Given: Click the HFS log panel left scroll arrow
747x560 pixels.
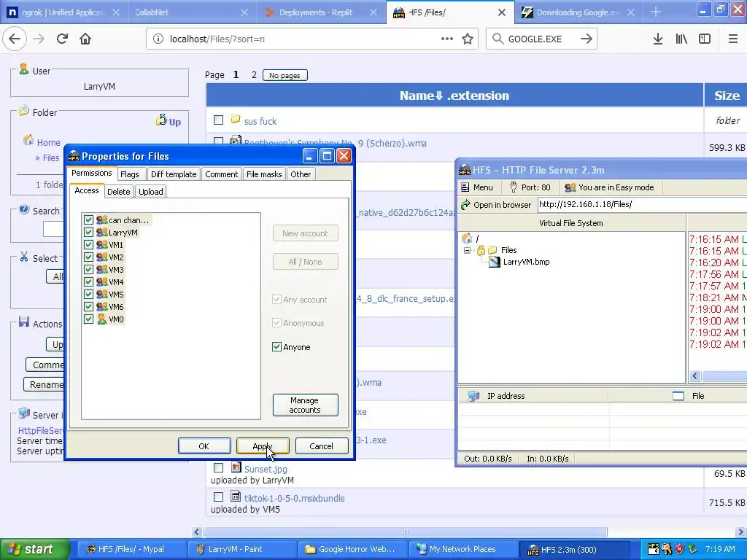Looking at the screenshot, I should pos(695,376).
